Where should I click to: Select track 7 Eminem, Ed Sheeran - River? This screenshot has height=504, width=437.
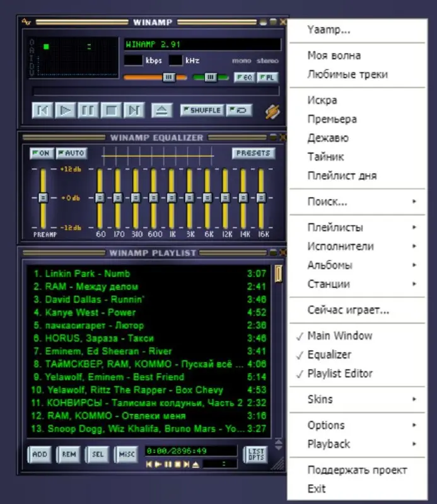point(150,352)
